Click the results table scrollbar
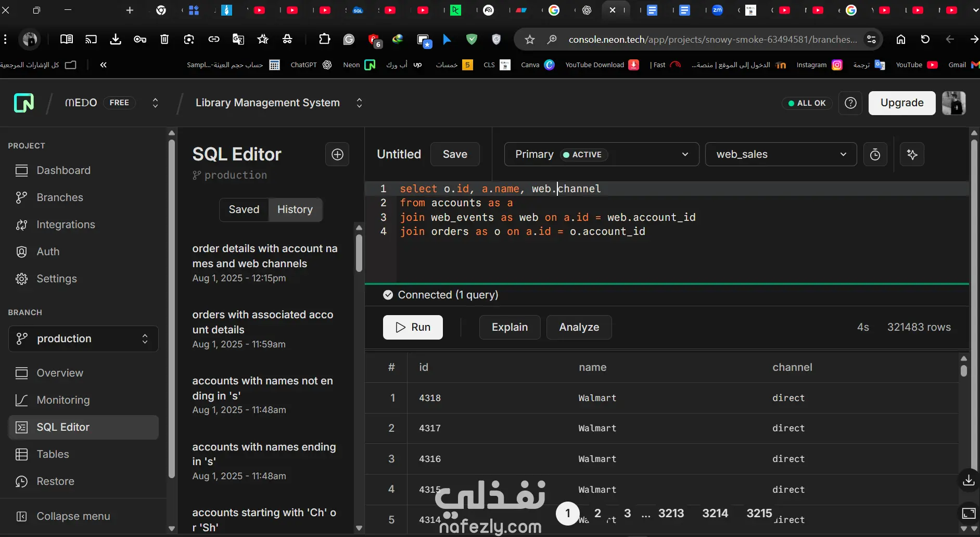 [x=963, y=370]
